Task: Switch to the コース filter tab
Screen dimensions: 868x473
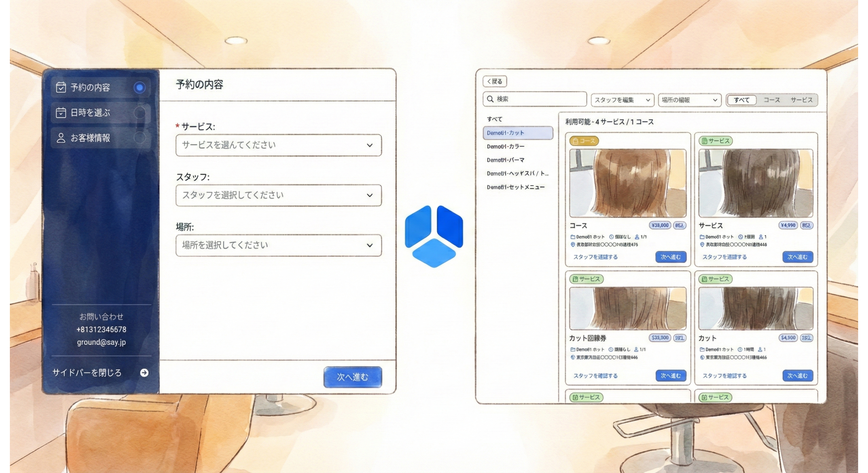Action: pos(772,100)
